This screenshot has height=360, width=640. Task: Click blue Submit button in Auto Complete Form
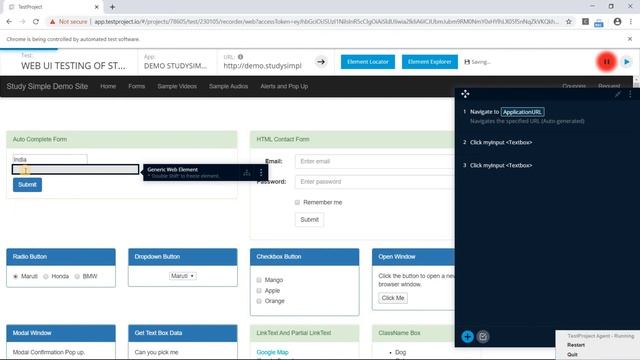27,184
